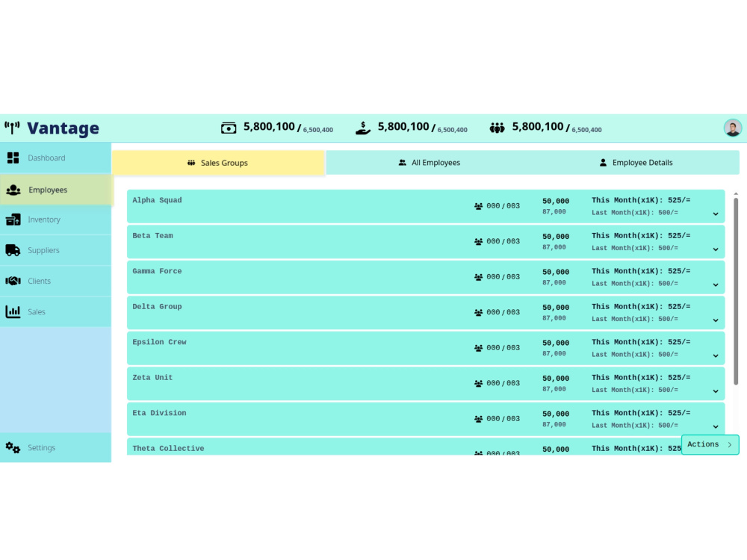
Task: Open the Actions button
Action: (x=710, y=444)
